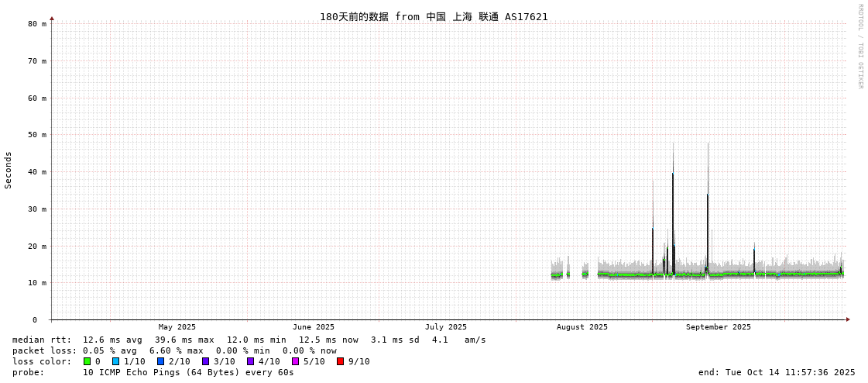Click the magenta 5/10 loss swatch
Screen dimensions: 868x383
pos(296,361)
